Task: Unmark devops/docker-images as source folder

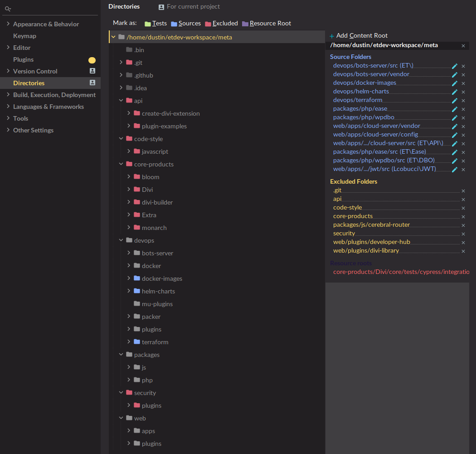Action: coord(463,83)
